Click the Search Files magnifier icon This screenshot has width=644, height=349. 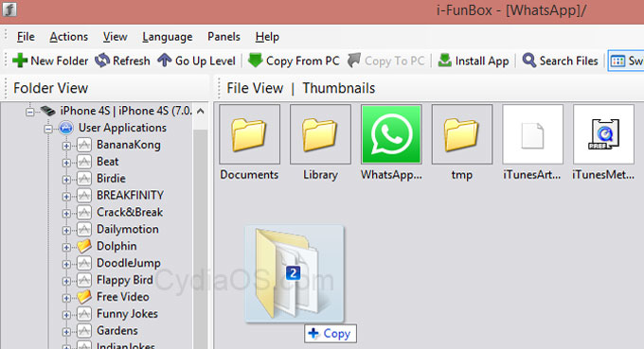(x=529, y=61)
